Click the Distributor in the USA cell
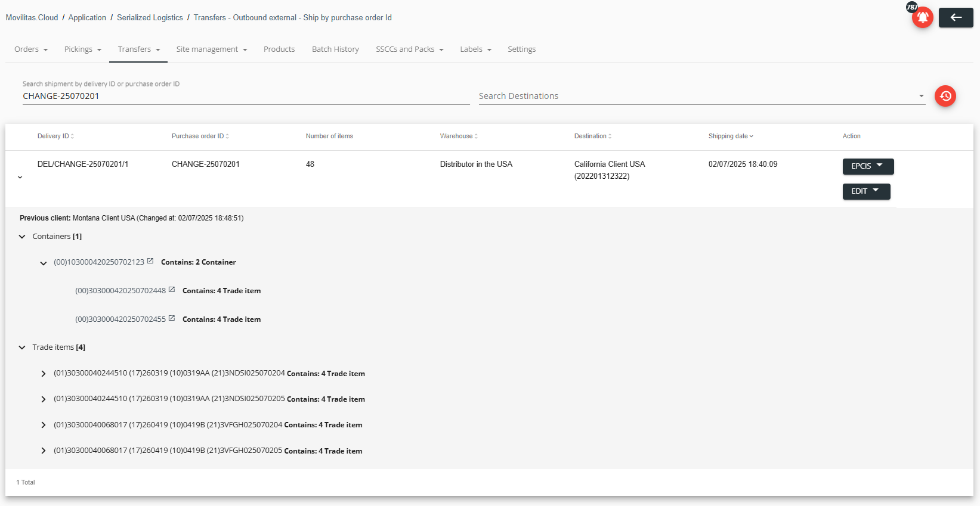 [x=476, y=164]
